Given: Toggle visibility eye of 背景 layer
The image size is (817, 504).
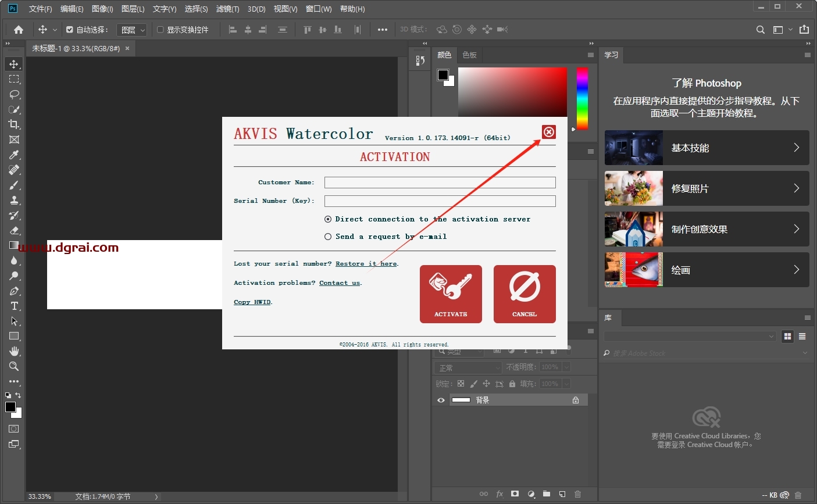Looking at the screenshot, I should click(x=441, y=400).
